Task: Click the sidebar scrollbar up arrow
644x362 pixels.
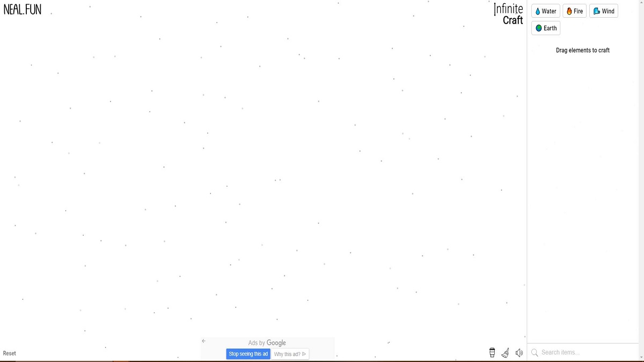Action: click(x=641, y=3)
